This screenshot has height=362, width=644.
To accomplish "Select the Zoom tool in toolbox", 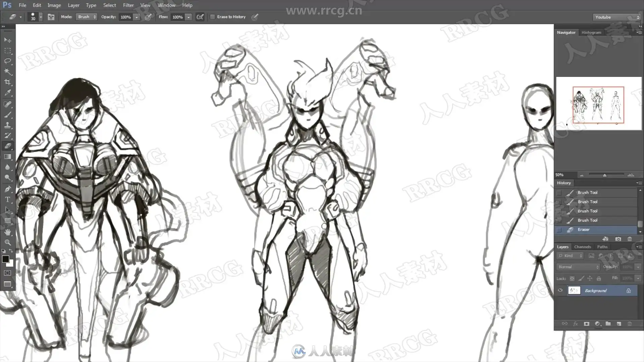I will (7, 242).
